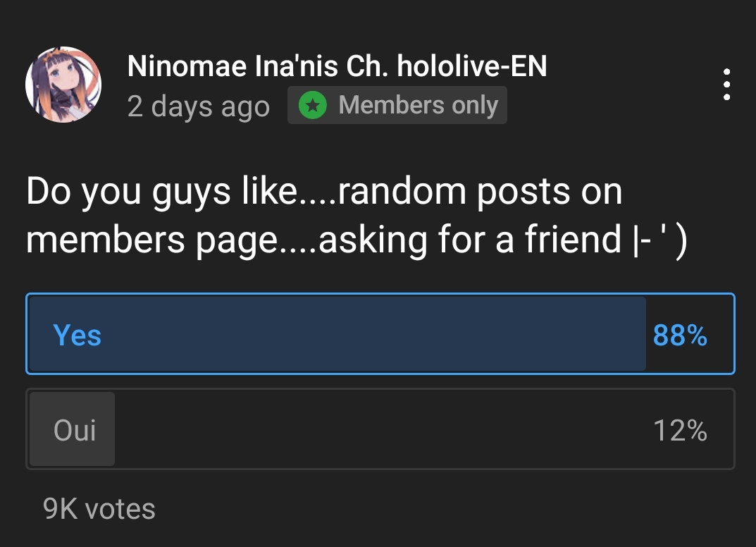Click the green members-only star icon
The image size is (756, 547).
pyautogui.click(x=312, y=105)
